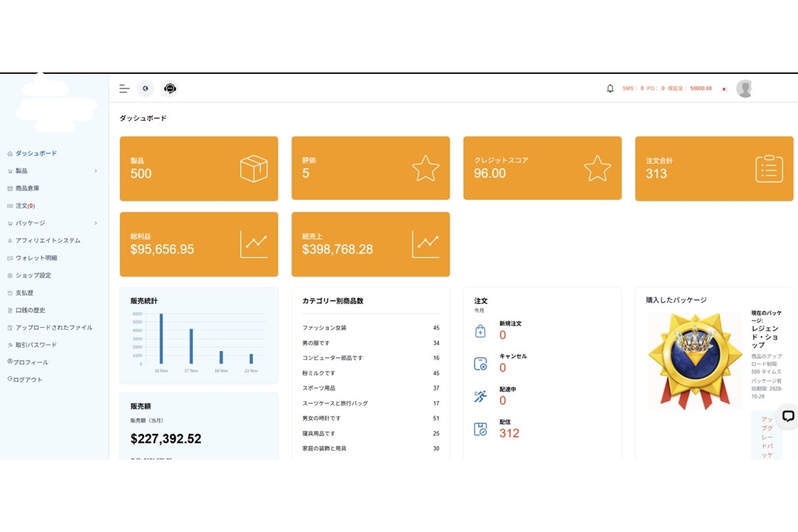The image size is (798, 532).
Task: Open the globe language selector icon
Action: pyautogui.click(x=145, y=88)
